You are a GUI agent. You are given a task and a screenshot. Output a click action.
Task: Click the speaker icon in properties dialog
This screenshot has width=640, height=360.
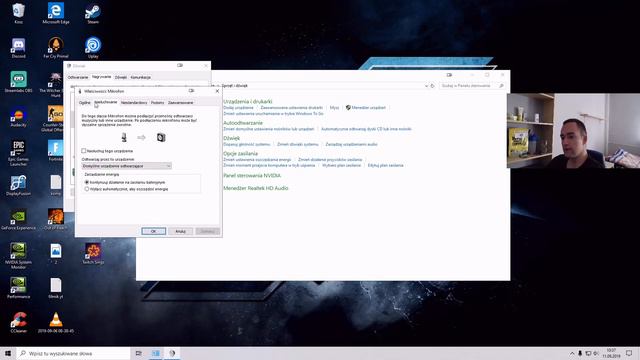(161, 138)
